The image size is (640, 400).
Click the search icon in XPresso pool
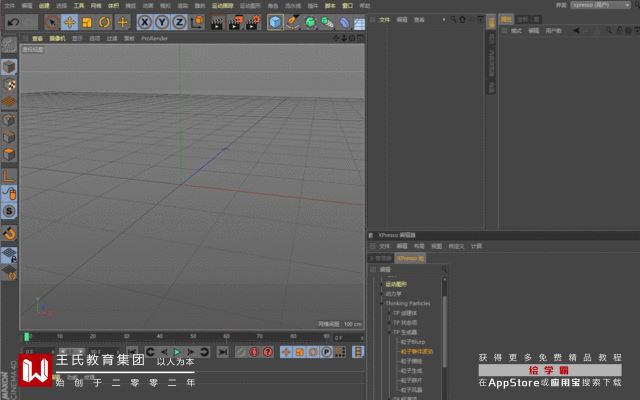(x=444, y=269)
